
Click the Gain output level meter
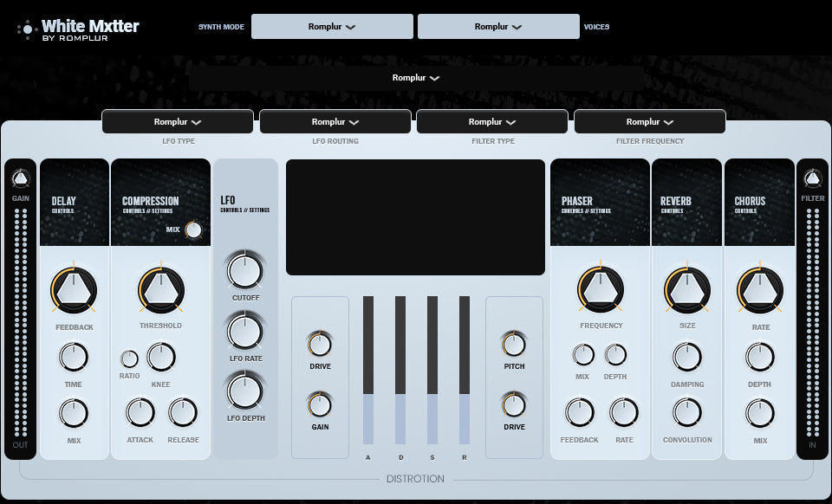[21, 322]
